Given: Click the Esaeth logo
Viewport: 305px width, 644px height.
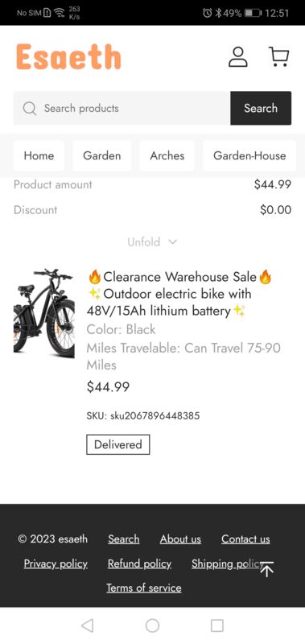Looking at the screenshot, I should (68, 56).
